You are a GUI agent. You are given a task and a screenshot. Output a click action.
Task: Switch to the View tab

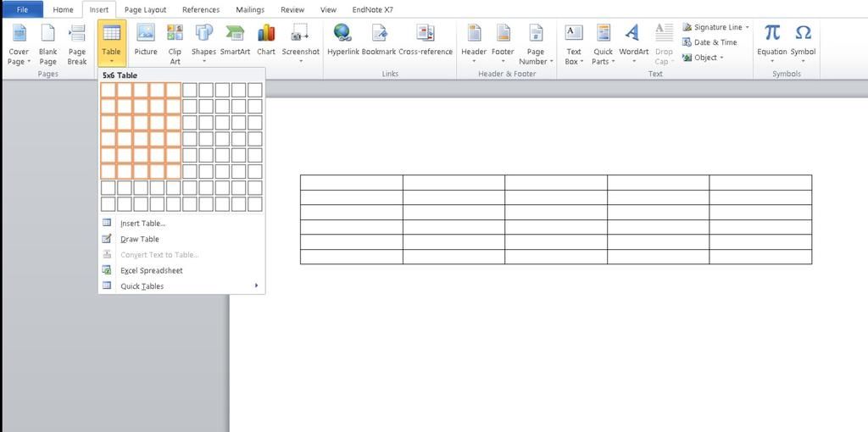tap(328, 9)
